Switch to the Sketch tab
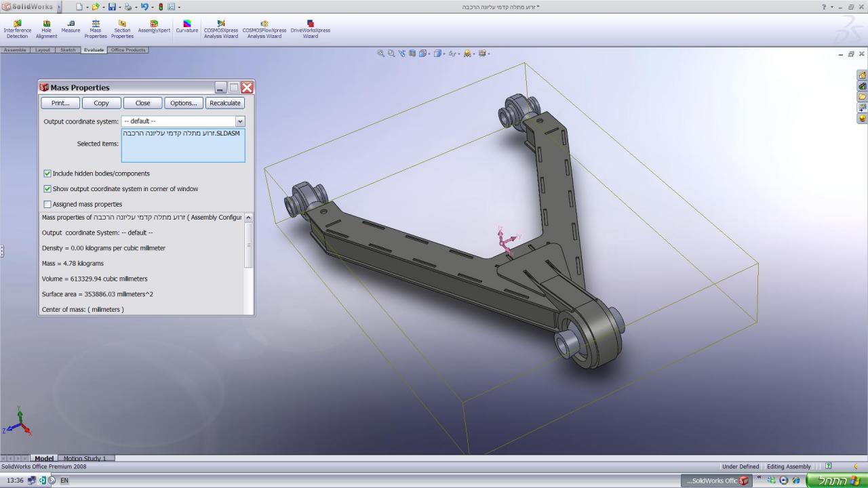Viewport: 868px width, 488px height. pos(68,50)
